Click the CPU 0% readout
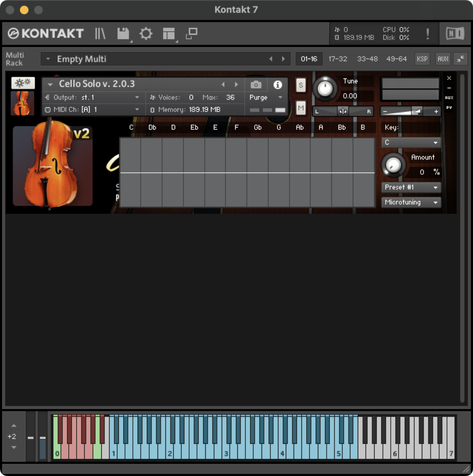Viewport: 473px width, 476px height. 395,29
